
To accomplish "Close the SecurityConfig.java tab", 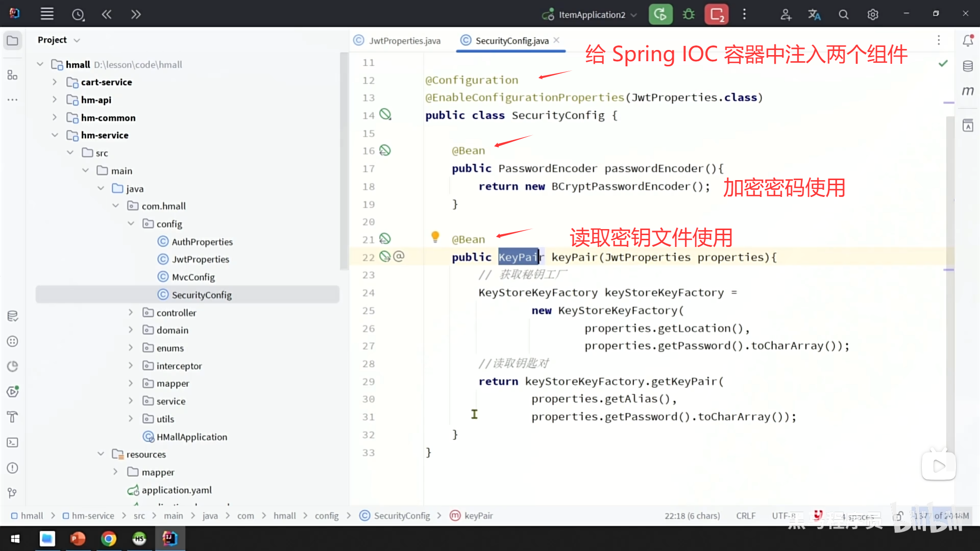I will [556, 40].
